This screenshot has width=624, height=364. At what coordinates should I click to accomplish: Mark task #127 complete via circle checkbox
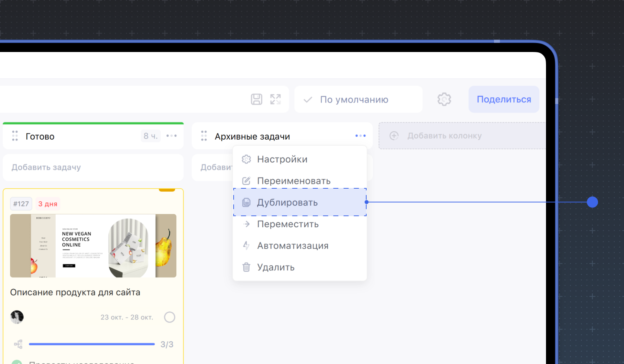169,317
